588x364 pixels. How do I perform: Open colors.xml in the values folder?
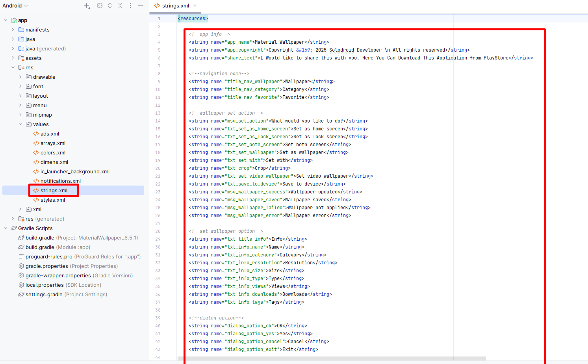coord(53,152)
